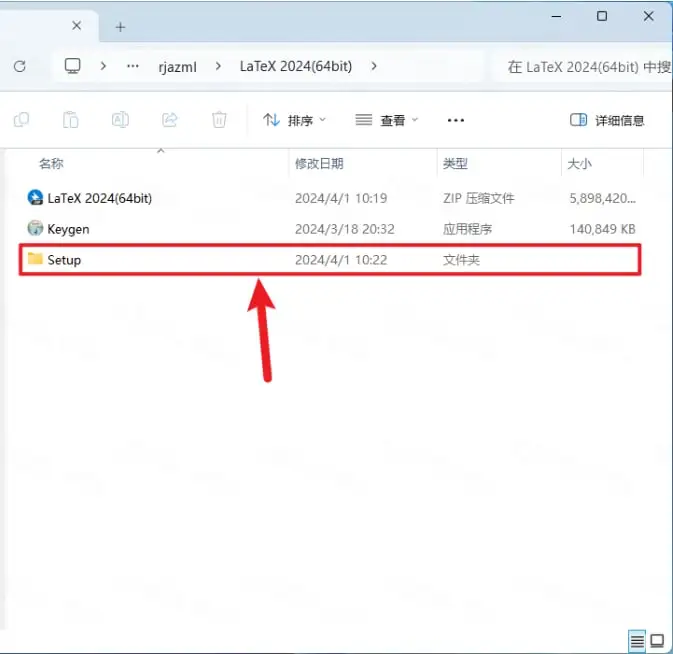Click LaTeX 2024(64bit) breadcrumb segment

tap(296, 66)
